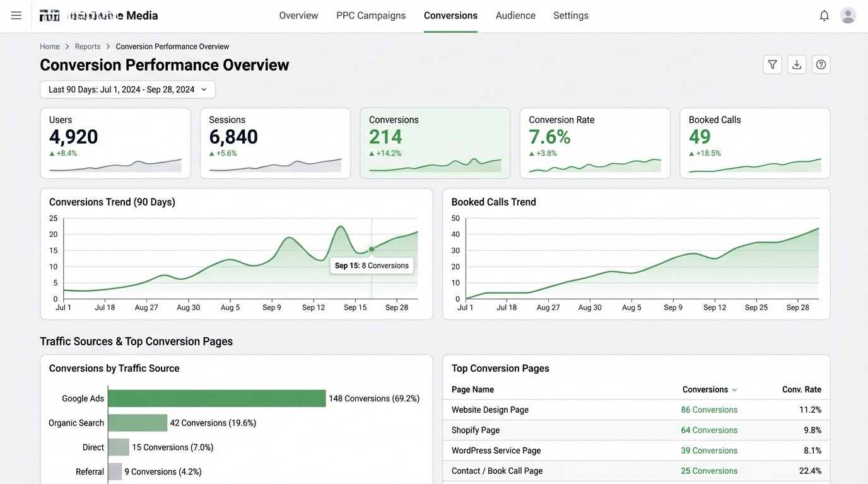Open the PPC Campaigns section

371,14
